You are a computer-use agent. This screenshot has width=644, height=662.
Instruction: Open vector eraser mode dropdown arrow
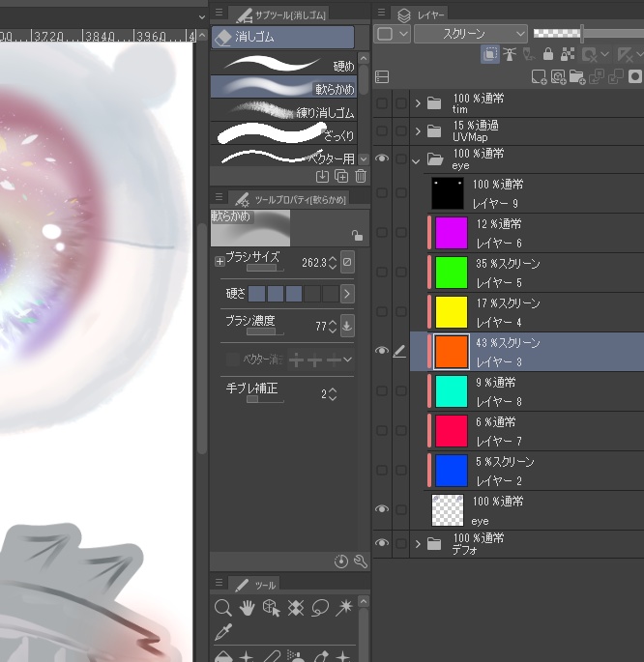347,360
